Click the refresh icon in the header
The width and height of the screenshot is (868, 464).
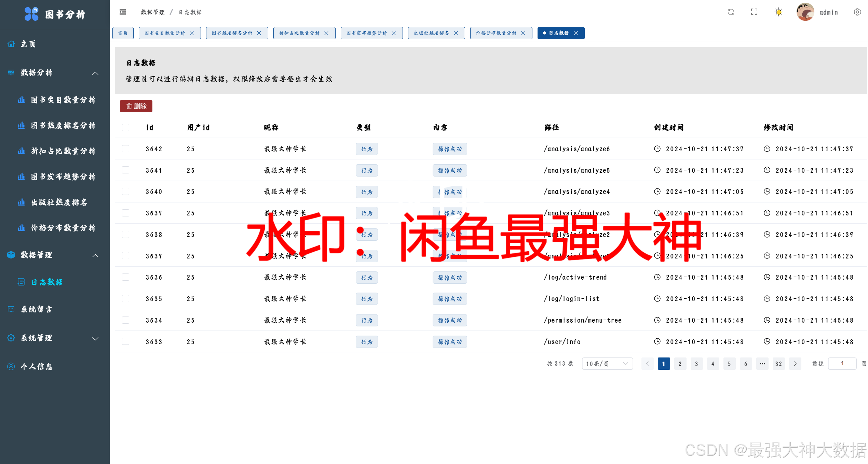(731, 12)
